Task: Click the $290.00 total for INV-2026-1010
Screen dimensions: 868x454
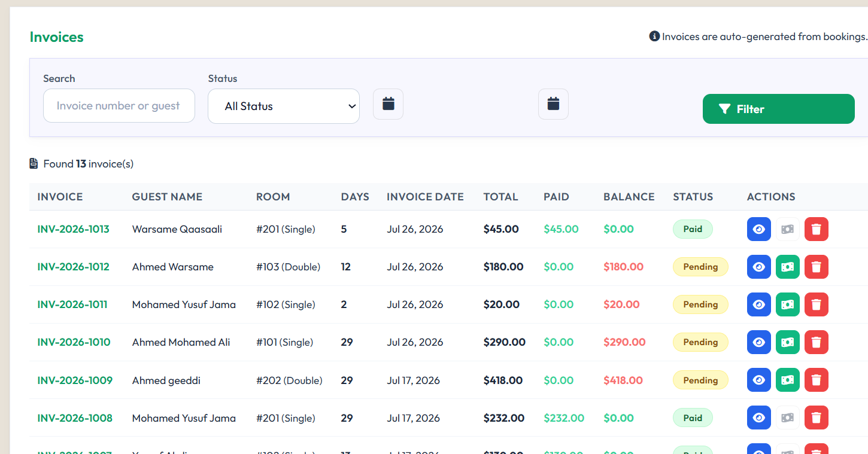Action: 505,342
